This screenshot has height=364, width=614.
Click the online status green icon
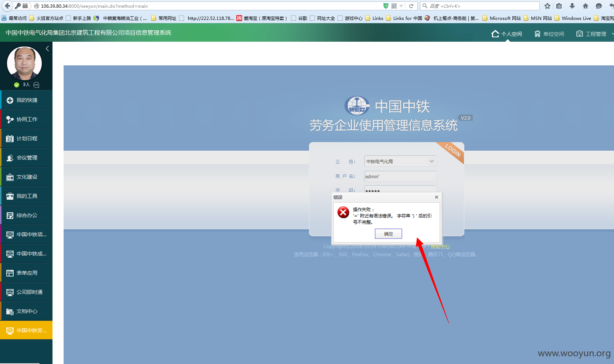pos(17,85)
